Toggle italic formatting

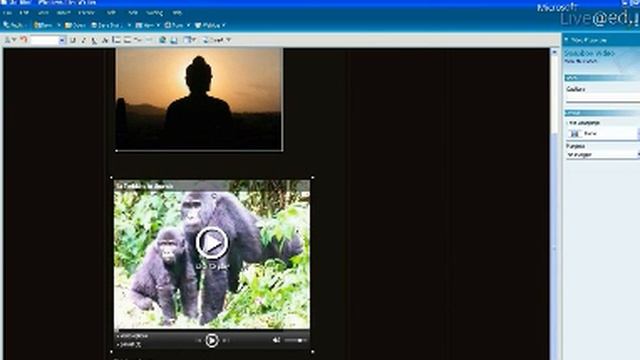coord(83,40)
